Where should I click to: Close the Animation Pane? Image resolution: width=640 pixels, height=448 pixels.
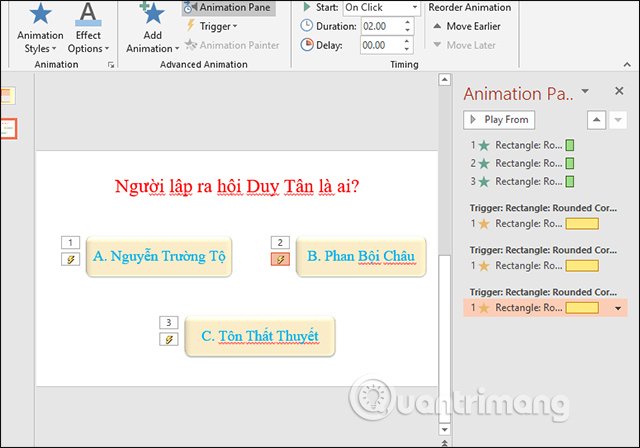click(619, 91)
